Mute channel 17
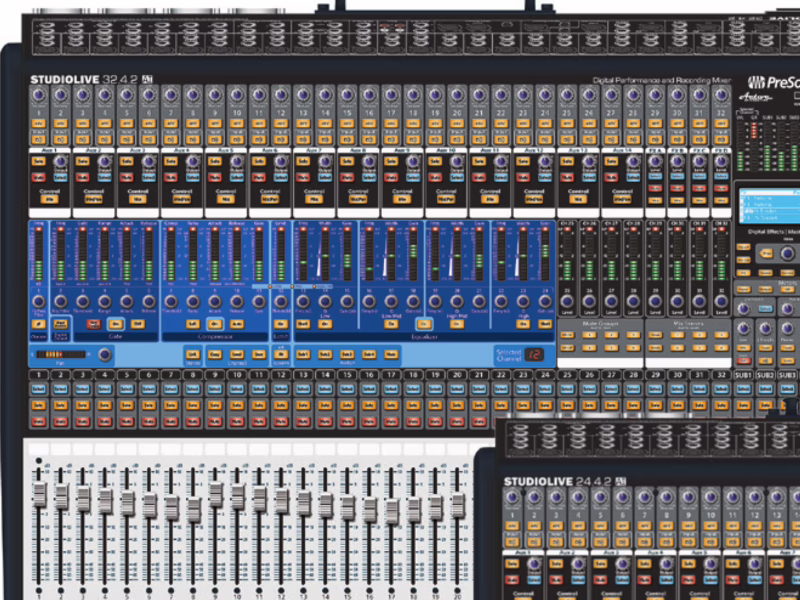800x600 pixels. 391,421
